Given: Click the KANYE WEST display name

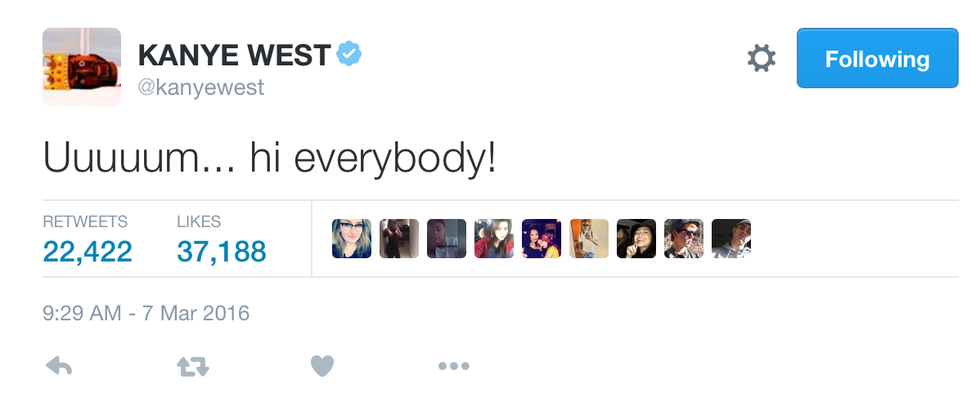Looking at the screenshot, I should click(234, 55).
